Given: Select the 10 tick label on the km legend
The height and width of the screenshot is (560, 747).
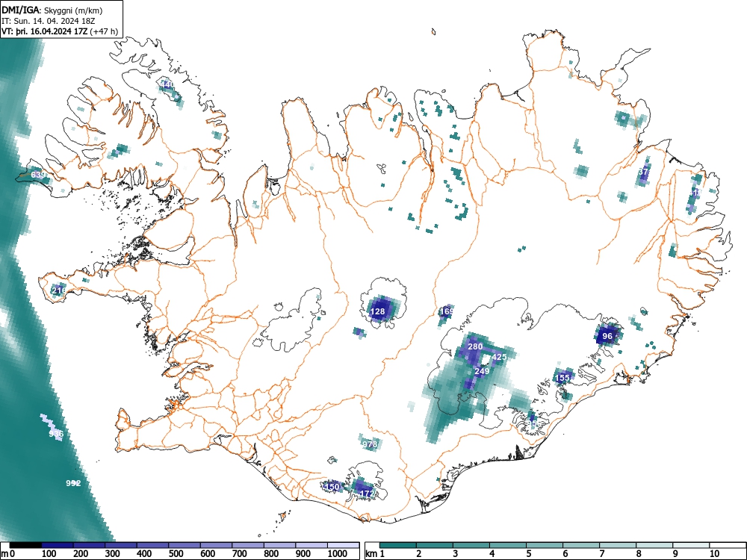Looking at the screenshot, I should 714,554.
